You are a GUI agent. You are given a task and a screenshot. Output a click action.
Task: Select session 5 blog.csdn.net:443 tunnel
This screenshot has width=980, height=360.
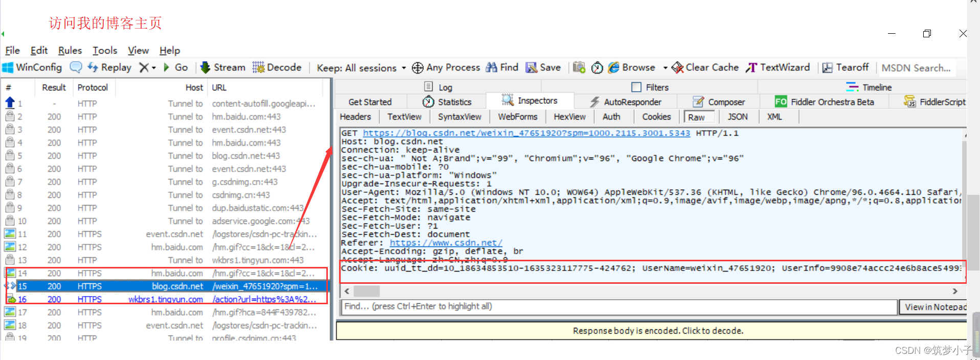pyautogui.click(x=166, y=155)
